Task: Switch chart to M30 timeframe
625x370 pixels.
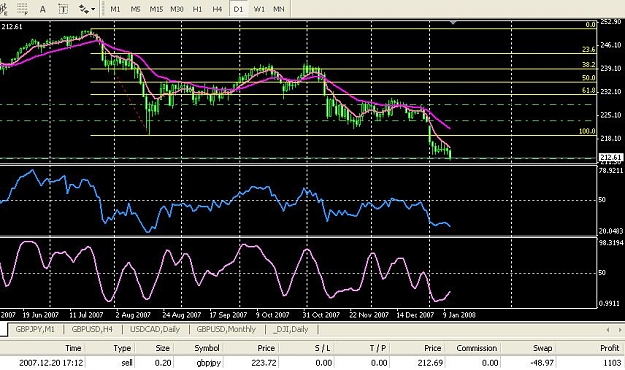Action: 177,9
